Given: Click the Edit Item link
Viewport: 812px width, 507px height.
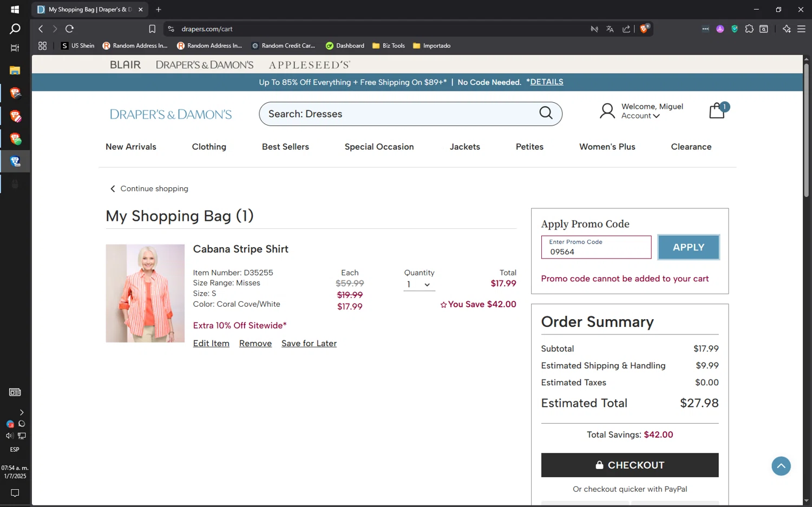Looking at the screenshot, I should click(211, 344).
